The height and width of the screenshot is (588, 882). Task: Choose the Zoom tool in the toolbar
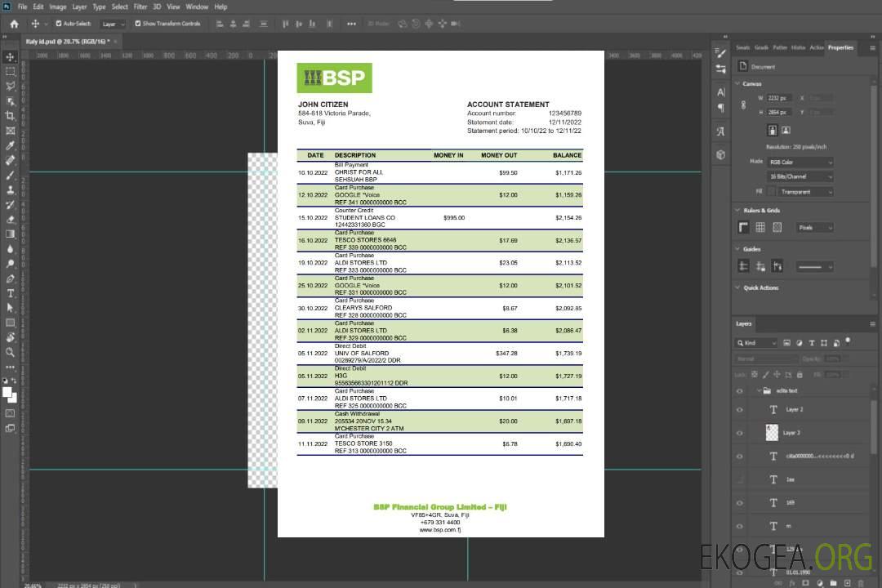pyautogui.click(x=10, y=352)
